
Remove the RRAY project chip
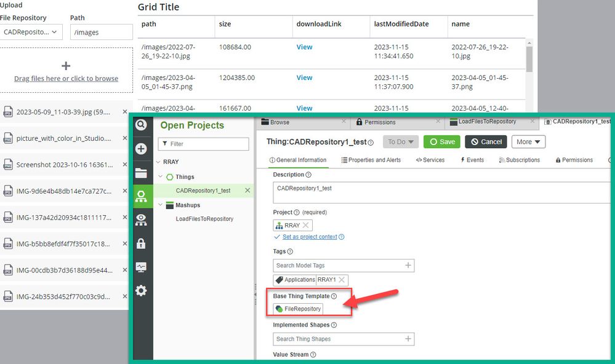[306, 225]
